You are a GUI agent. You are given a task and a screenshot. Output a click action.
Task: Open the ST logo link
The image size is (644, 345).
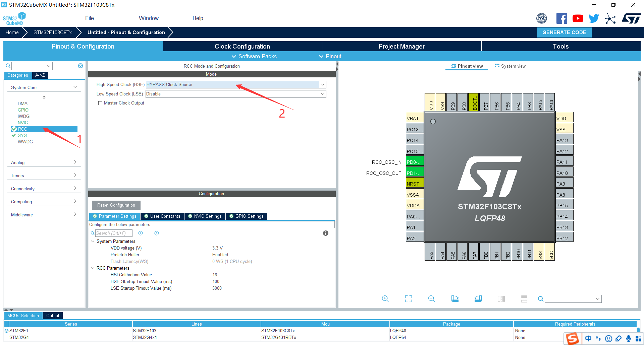(x=631, y=18)
